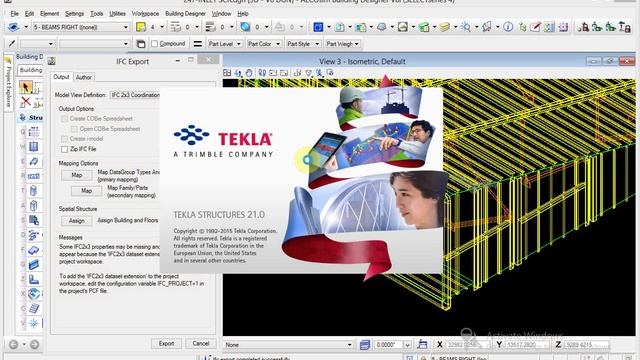Click the active level display eye icon
The height and width of the screenshot is (360, 640).
(13, 27)
